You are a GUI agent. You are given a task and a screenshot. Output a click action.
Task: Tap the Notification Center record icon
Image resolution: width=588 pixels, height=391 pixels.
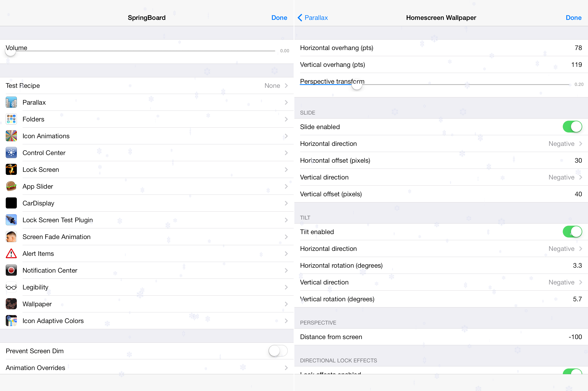[x=11, y=270]
